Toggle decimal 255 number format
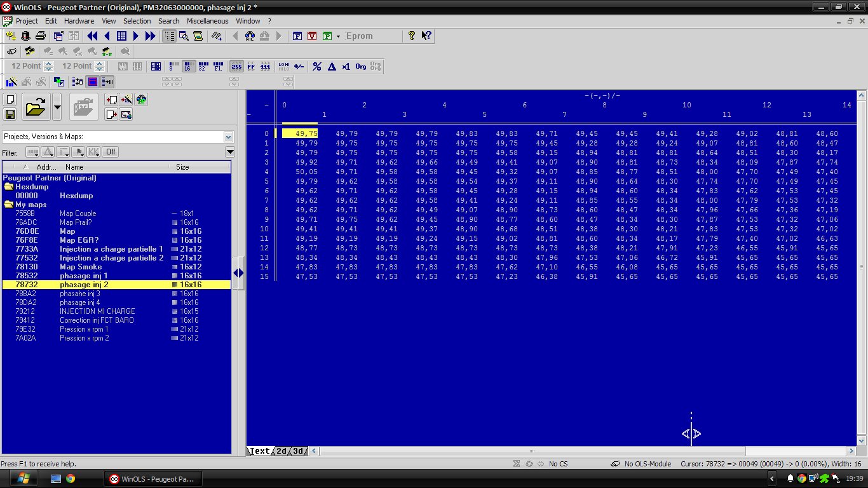The height and width of the screenshot is (488, 868). coord(236,66)
